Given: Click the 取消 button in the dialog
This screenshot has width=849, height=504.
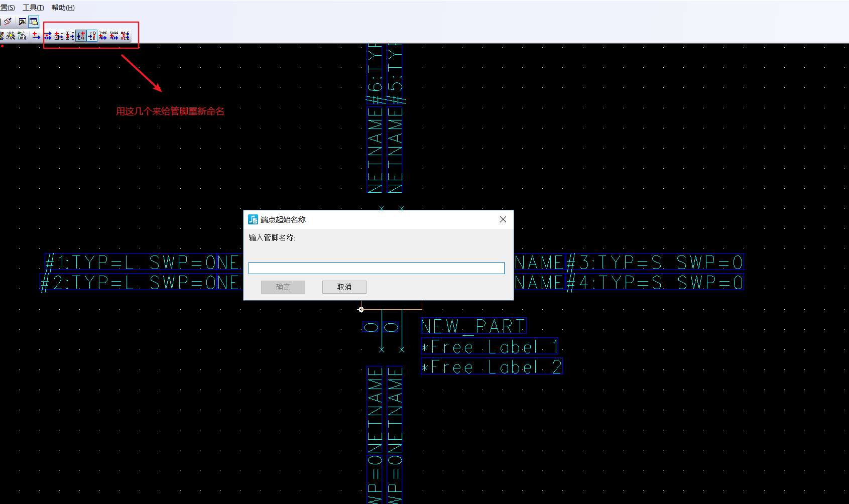Looking at the screenshot, I should pos(344,287).
